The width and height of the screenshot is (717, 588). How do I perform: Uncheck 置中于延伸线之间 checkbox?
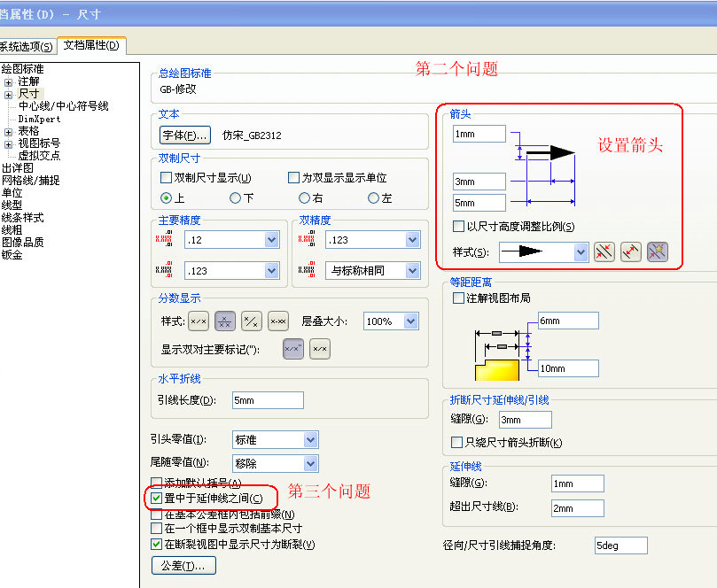(x=156, y=498)
